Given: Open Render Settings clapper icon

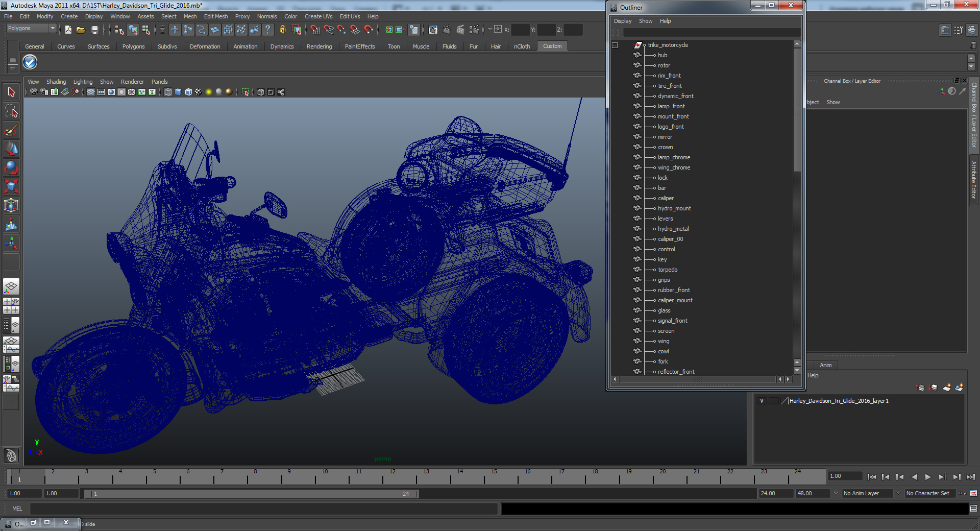Looking at the screenshot, I should [x=474, y=30].
